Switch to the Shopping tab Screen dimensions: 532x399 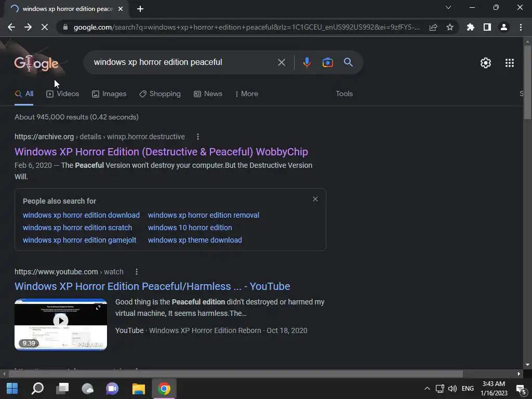pos(160,94)
